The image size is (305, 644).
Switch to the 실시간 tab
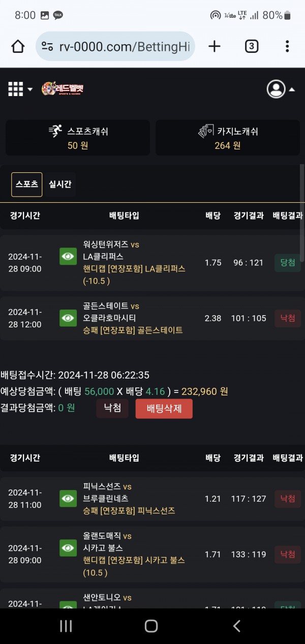pos(60,184)
